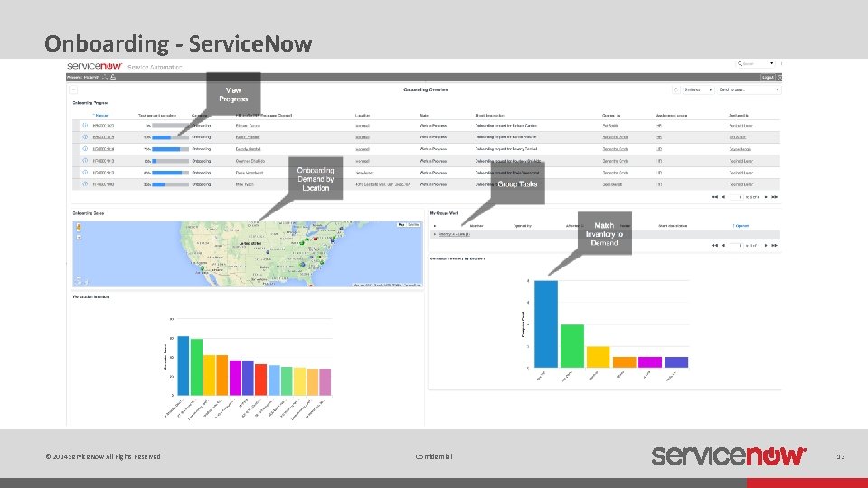Click the page number field of Onboarding Progress list
Viewport: 868px width, 488px height.
coord(736,197)
